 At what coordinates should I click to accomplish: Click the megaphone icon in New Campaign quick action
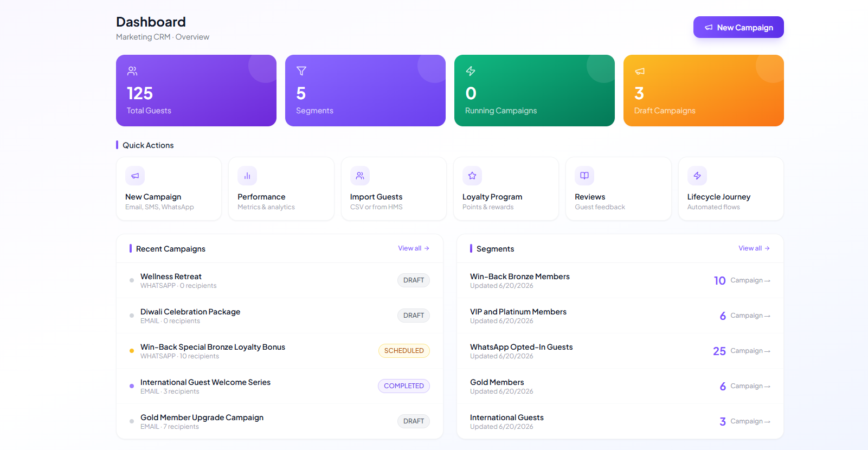point(135,176)
